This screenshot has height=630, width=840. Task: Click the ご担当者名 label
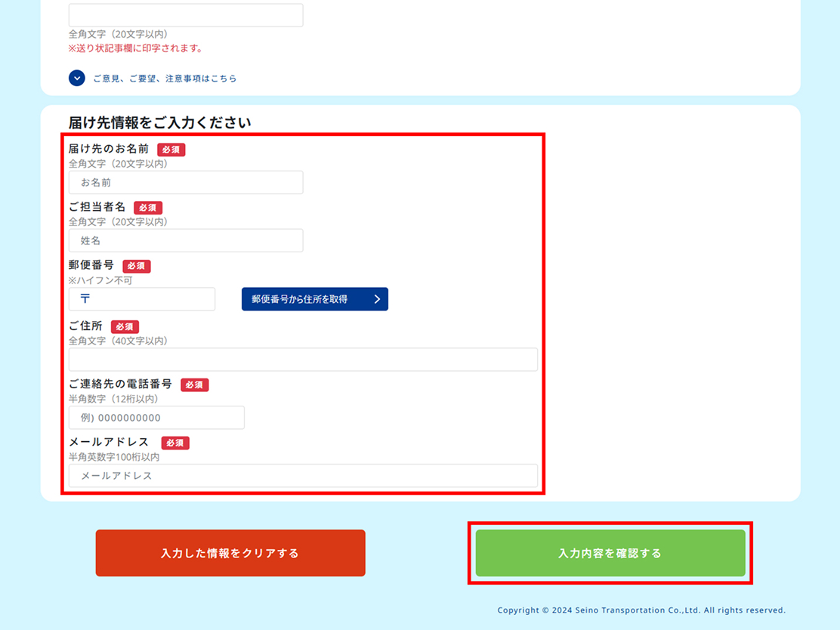97,207
